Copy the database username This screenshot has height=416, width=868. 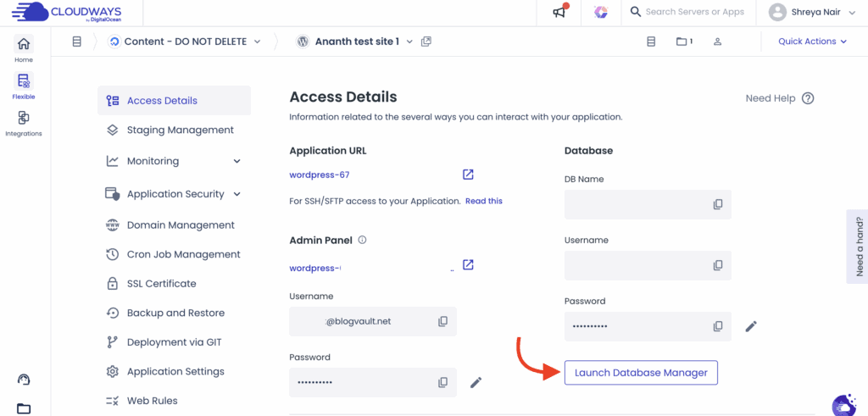coord(718,265)
